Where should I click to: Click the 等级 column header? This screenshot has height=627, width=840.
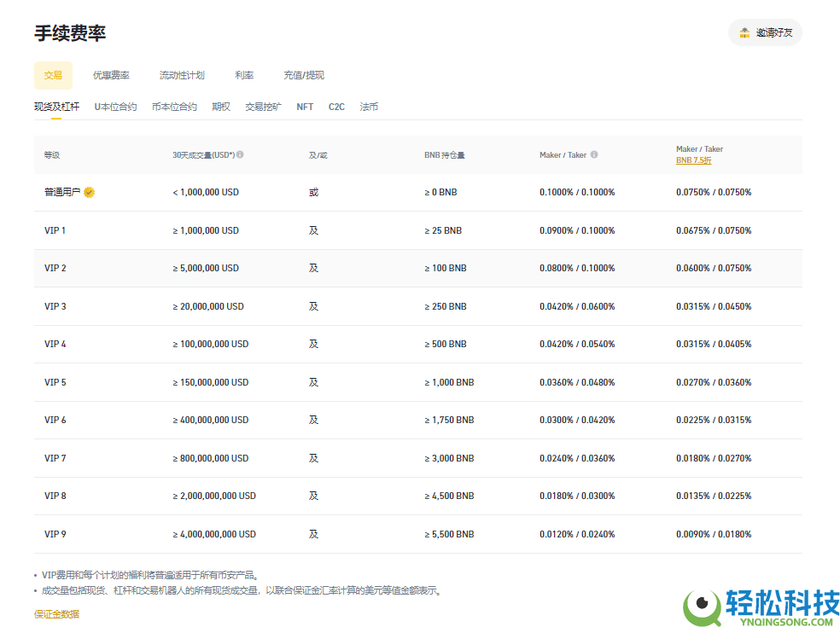click(x=52, y=154)
